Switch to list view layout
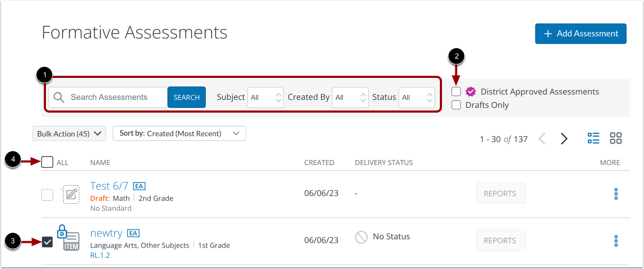The image size is (644, 269). 593,138
